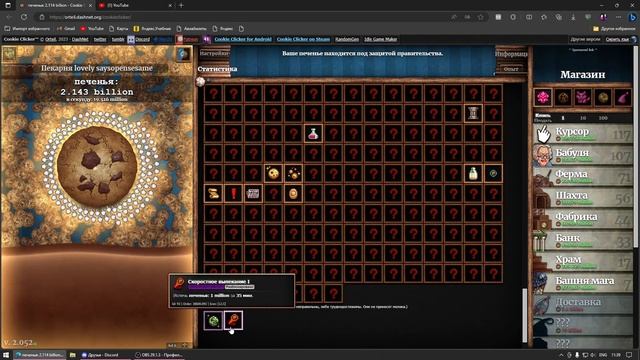This screenshot has height=360, width=640.
Task: Select the orange Скоростное выпекание achievement icon
Action: pyautogui.click(x=233, y=320)
